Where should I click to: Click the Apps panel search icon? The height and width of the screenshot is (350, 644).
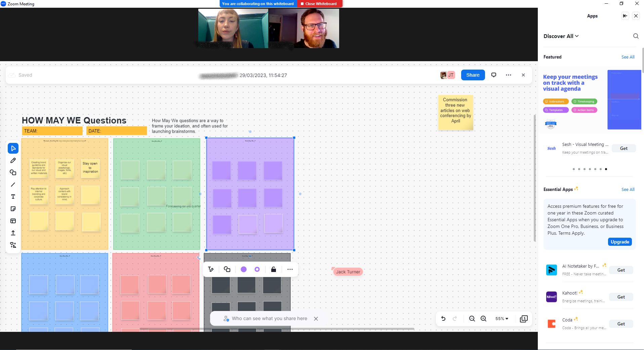(636, 36)
